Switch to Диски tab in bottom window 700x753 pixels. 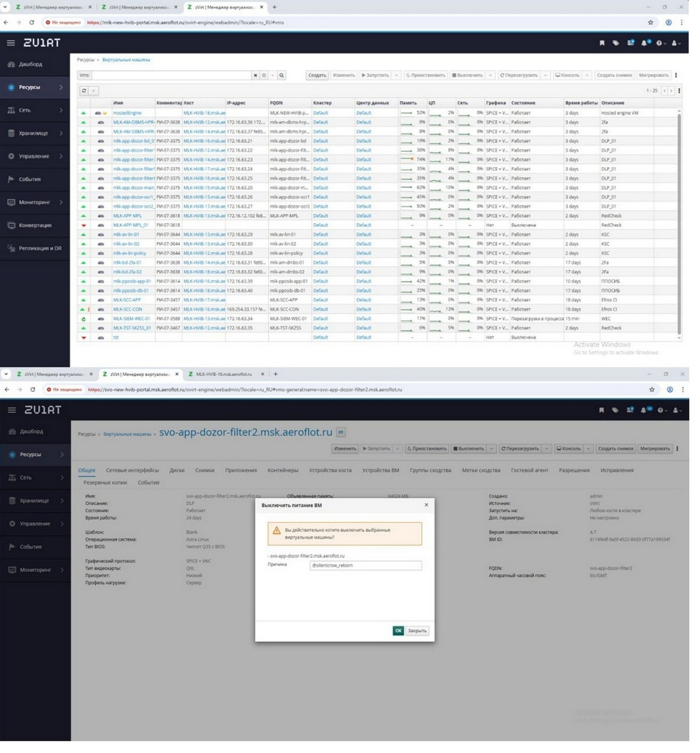tap(177, 471)
